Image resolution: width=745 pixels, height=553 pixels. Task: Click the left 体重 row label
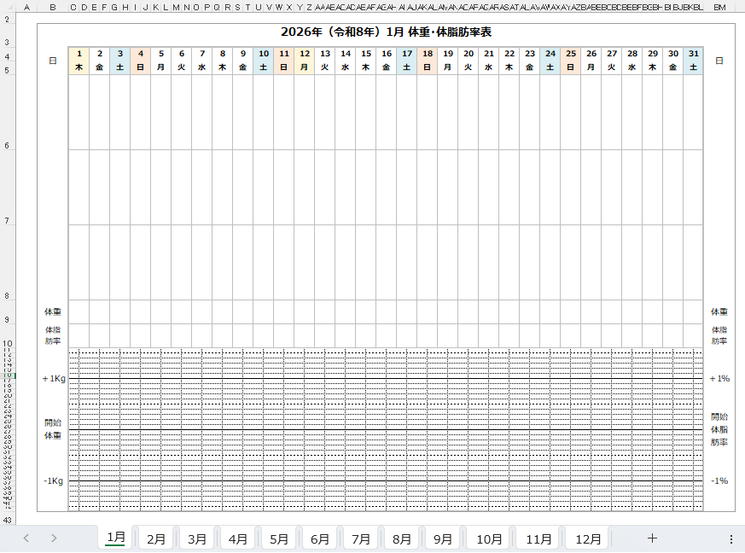pos(52,312)
